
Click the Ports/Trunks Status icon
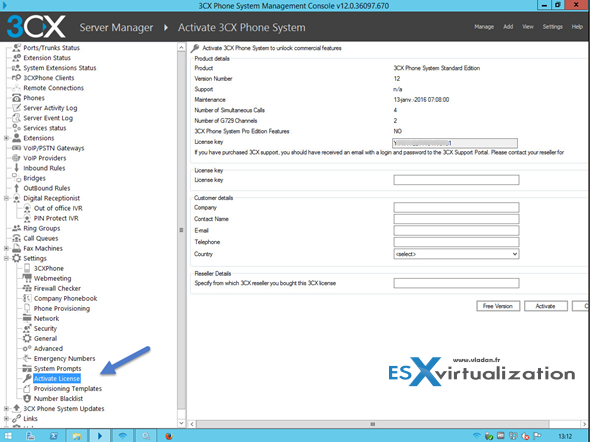(16, 48)
